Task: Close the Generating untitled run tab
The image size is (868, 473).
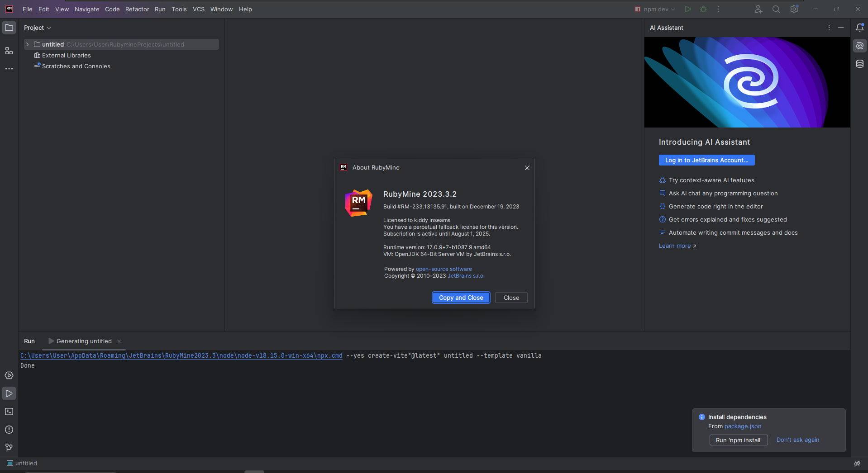Action: tap(119, 341)
